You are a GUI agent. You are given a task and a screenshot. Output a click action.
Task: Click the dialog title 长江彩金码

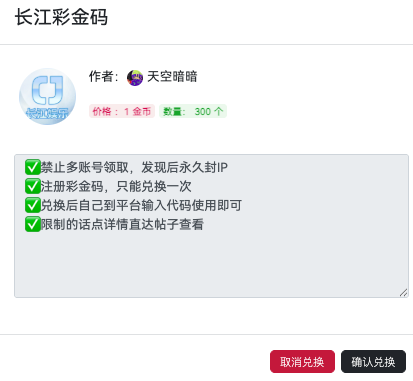click(x=61, y=17)
